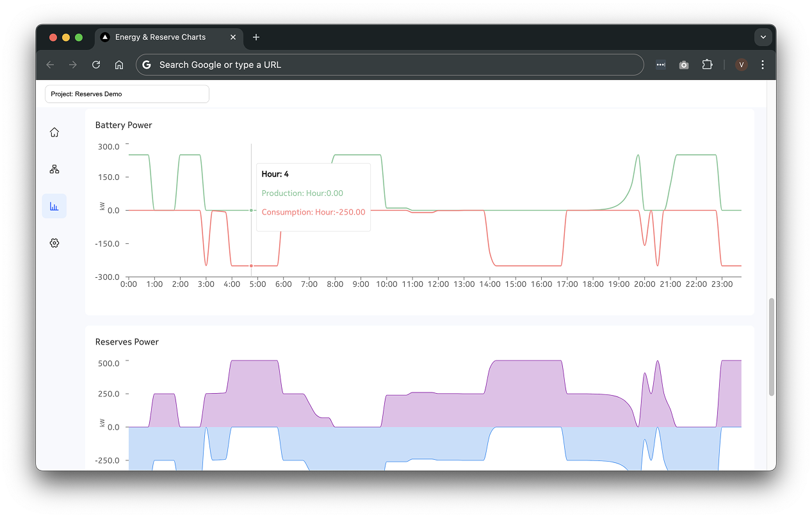Click the -250.0 label on Reserves Power axis
Image resolution: width=812 pixels, height=518 pixels.
pos(108,461)
